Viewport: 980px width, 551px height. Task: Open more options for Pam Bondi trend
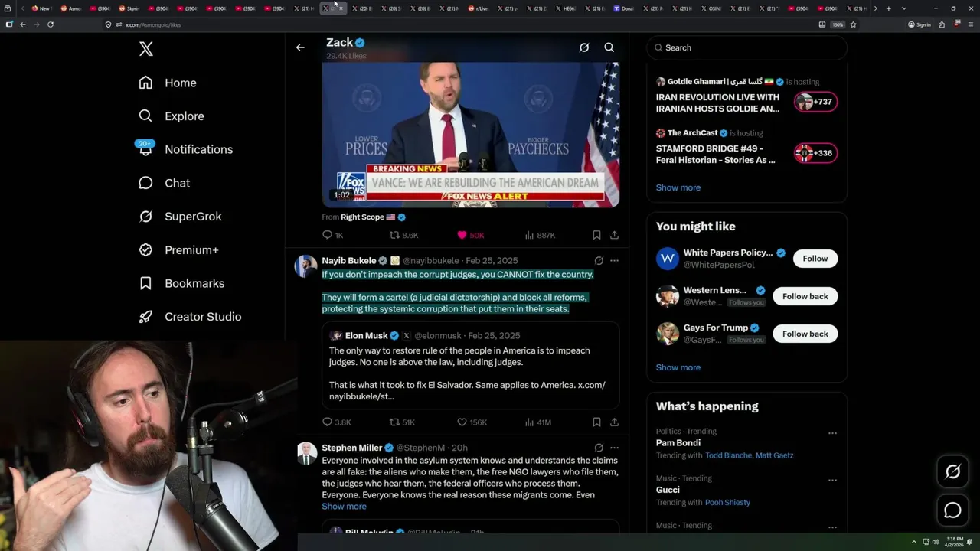(x=832, y=433)
